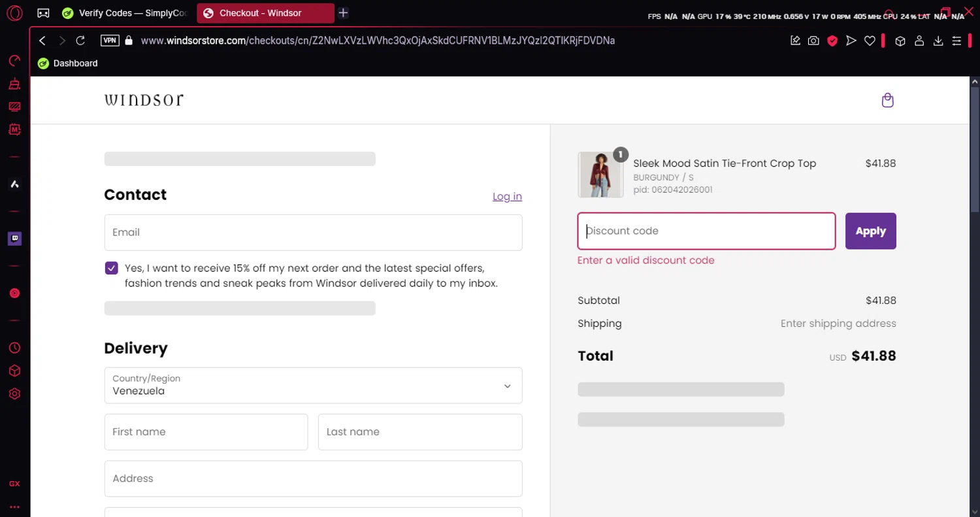Open easy setup sliders icon
The width and height of the screenshot is (980, 517).
tap(956, 41)
